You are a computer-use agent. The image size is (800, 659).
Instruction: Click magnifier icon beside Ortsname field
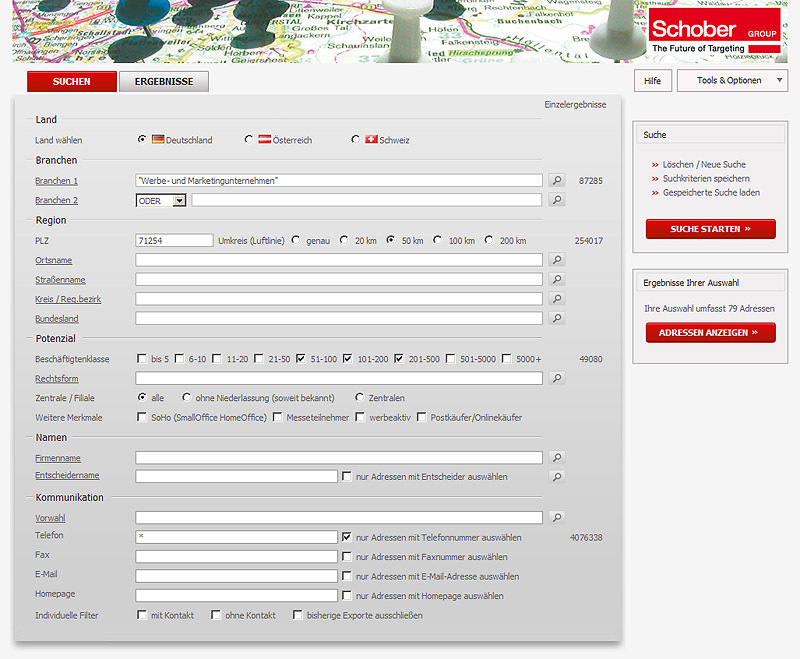pyautogui.click(x=557, y=260)
